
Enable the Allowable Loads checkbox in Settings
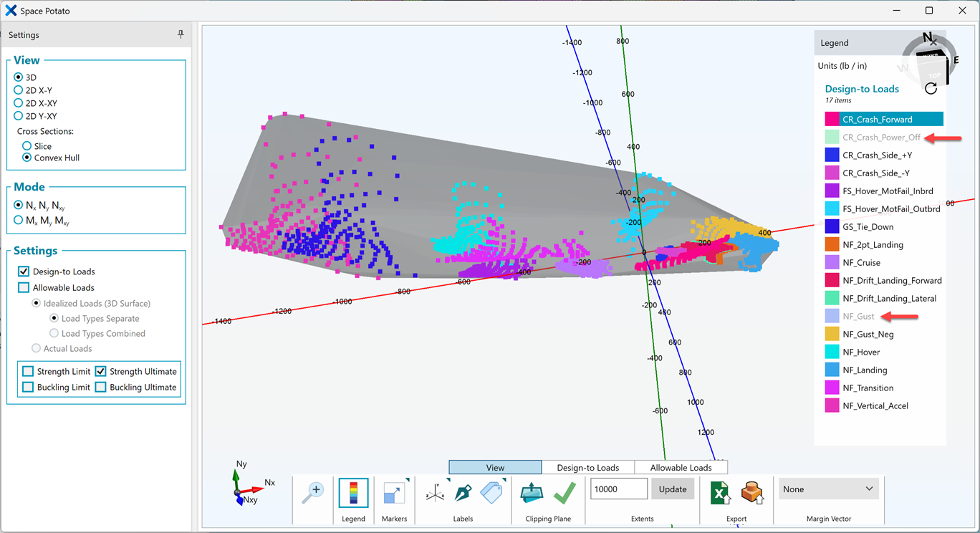[x=24, y=287]
